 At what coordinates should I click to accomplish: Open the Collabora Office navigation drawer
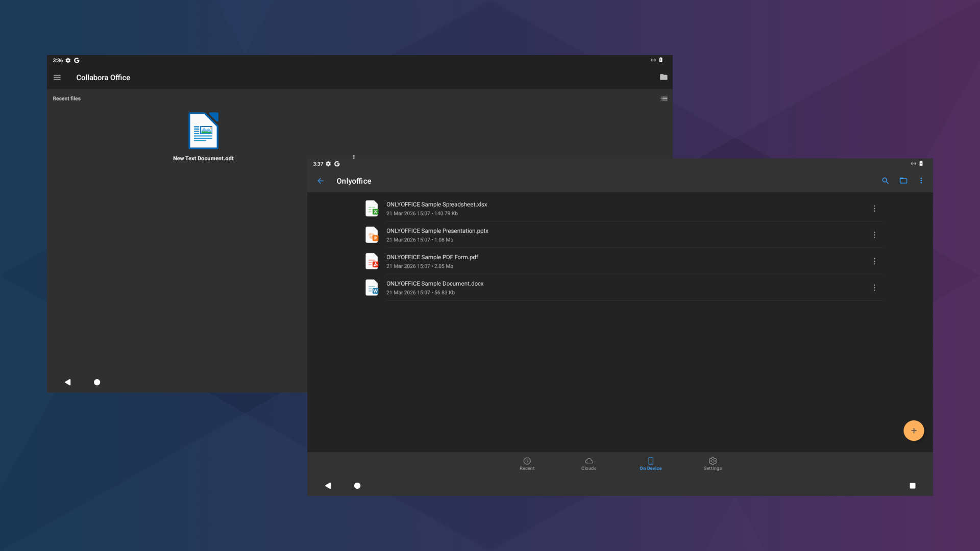pos(57,77)
